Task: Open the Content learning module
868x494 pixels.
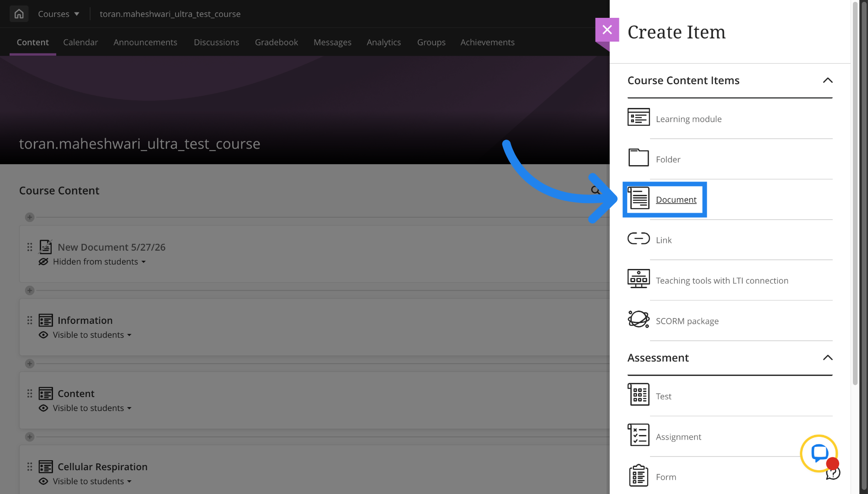Action: (x=76, y=393)
